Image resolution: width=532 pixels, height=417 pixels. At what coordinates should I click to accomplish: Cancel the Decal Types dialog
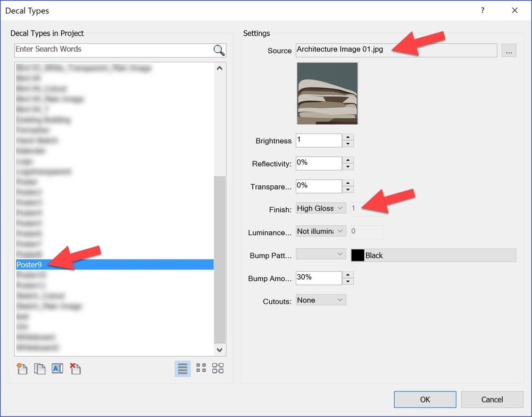492,399
